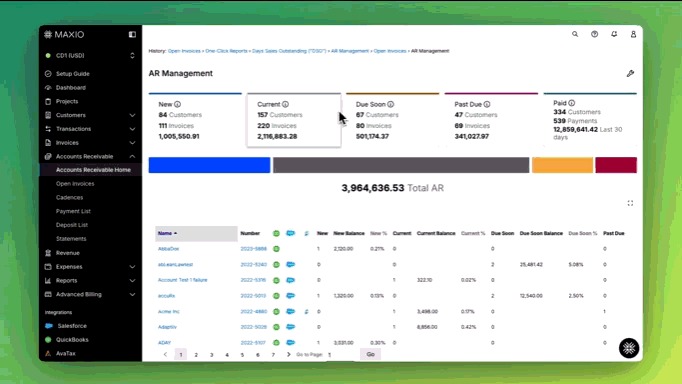Select the gray Current segment of AR bar
Image resolution: width=682 pixels, height=384 pixels.
coord(401,165)
